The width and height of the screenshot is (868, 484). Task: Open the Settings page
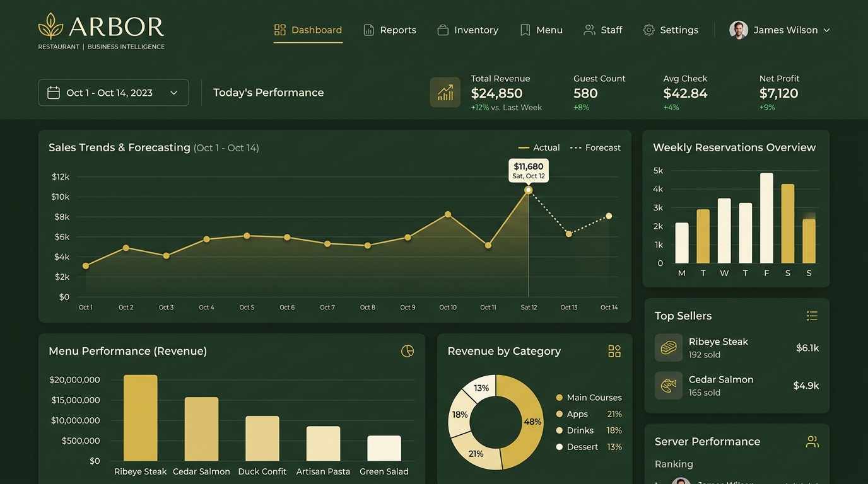coord(671,30)
